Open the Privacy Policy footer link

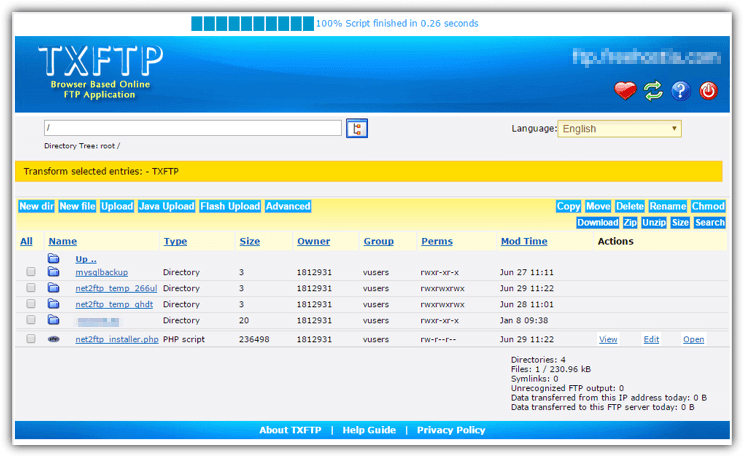point(451,430)
